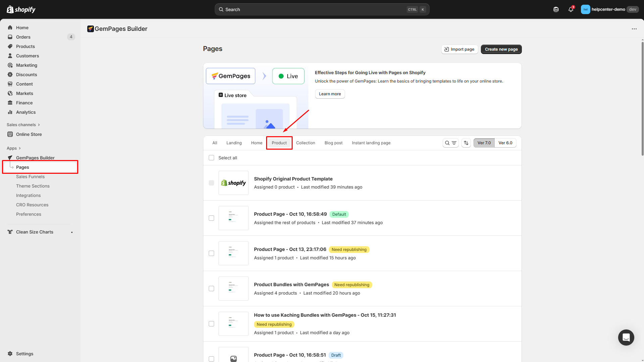Open the chat support bubble
The width and height of the screenshot is (644, 362).
coord(626,337)
